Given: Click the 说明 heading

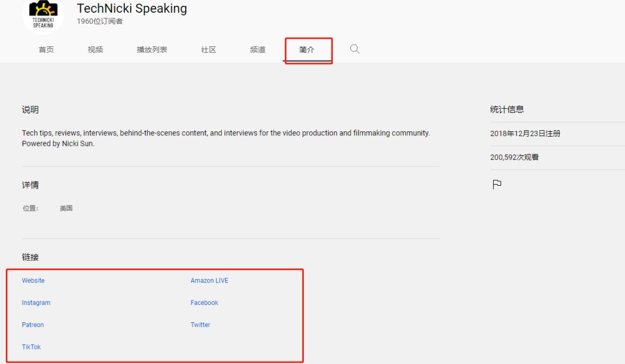Looking at the screenshot, I should 30,109.
